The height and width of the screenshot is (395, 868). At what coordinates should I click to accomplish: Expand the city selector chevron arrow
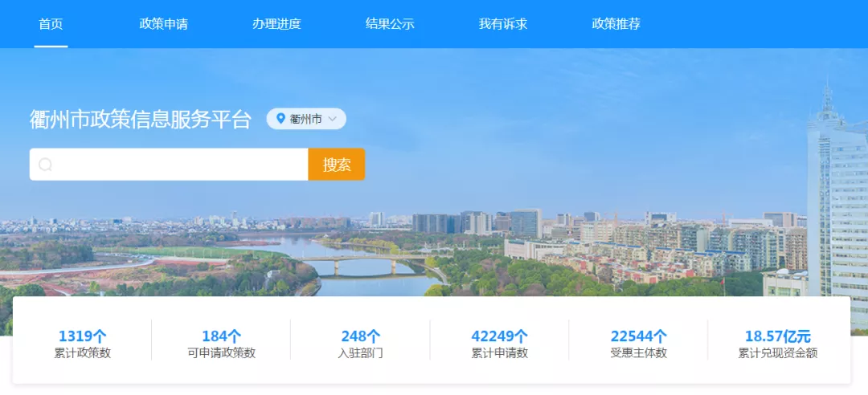point(333,119)
